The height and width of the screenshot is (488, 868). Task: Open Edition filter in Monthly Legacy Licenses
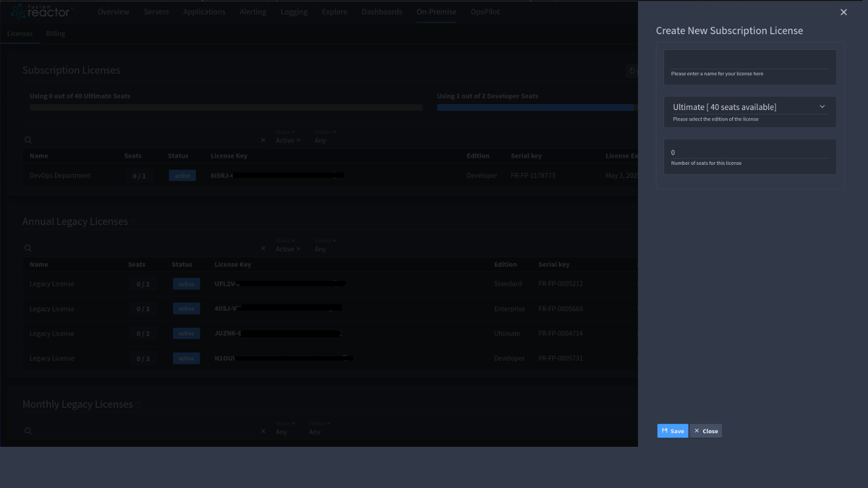(x=320, y=423)
